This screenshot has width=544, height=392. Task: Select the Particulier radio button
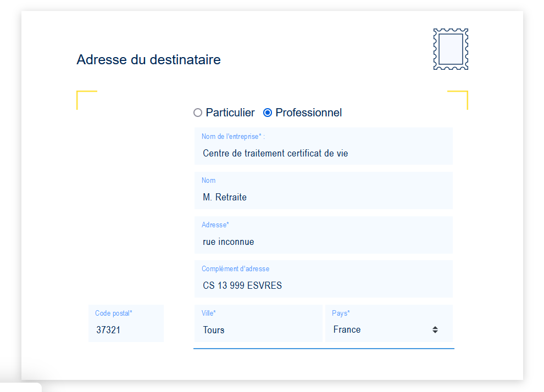[x=198, y=113]
